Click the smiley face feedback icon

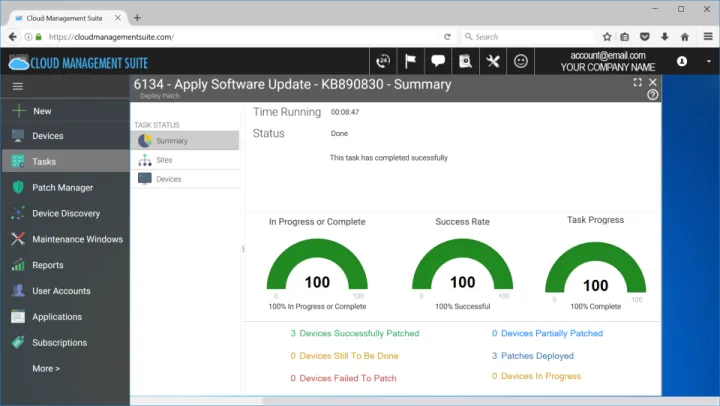(521, 61)
